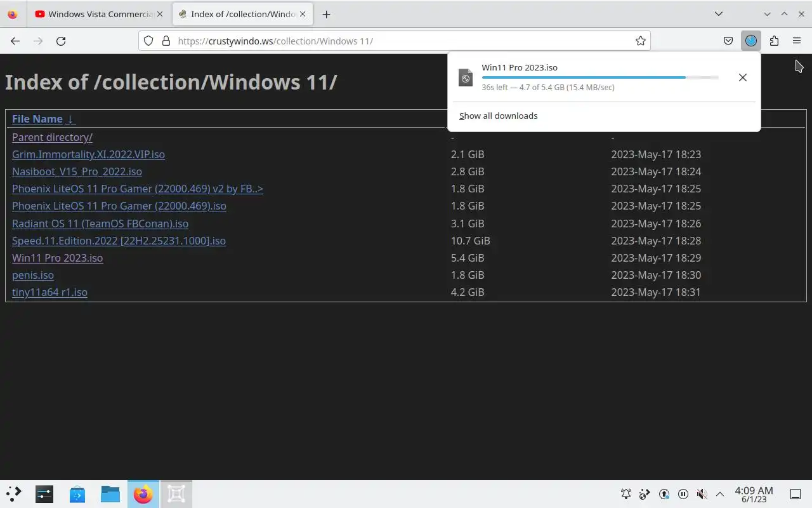Expand the hidden system tray icons
The width and height of the screenshot is (812, 508).
(720, 494)
